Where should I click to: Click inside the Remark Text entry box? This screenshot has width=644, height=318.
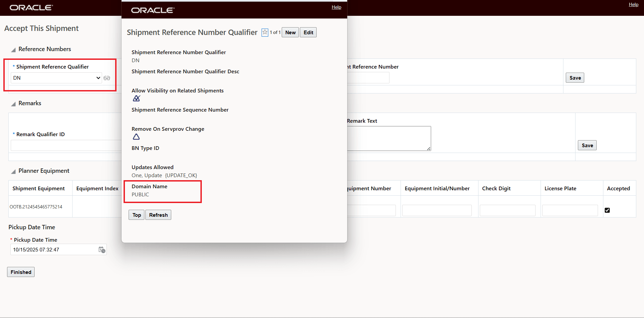[x=389, y=138]
